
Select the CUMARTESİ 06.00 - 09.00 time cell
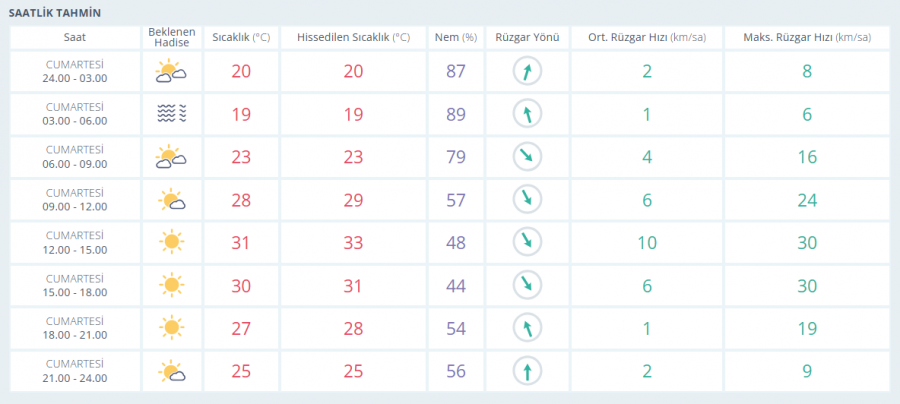(x=75, y=157)
